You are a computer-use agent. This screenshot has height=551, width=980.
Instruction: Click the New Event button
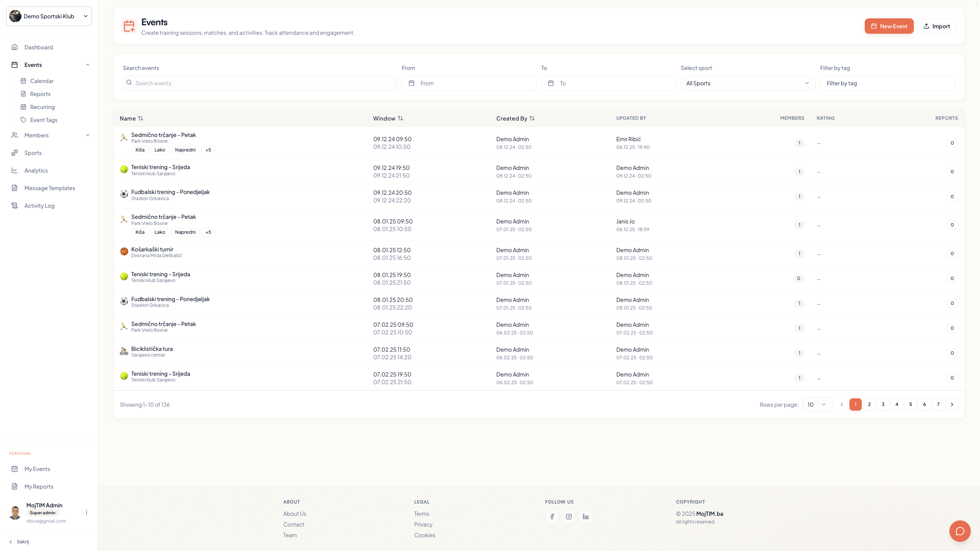pos(889,26)
